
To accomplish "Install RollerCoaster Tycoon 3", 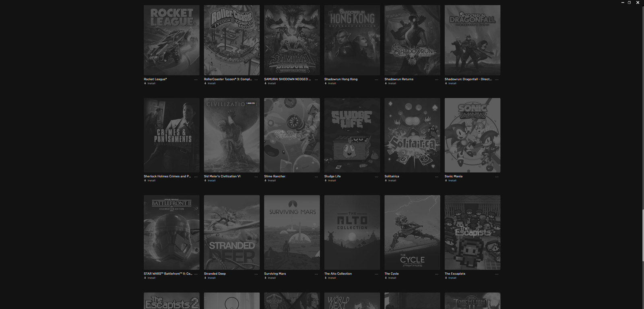I will 210,83.
